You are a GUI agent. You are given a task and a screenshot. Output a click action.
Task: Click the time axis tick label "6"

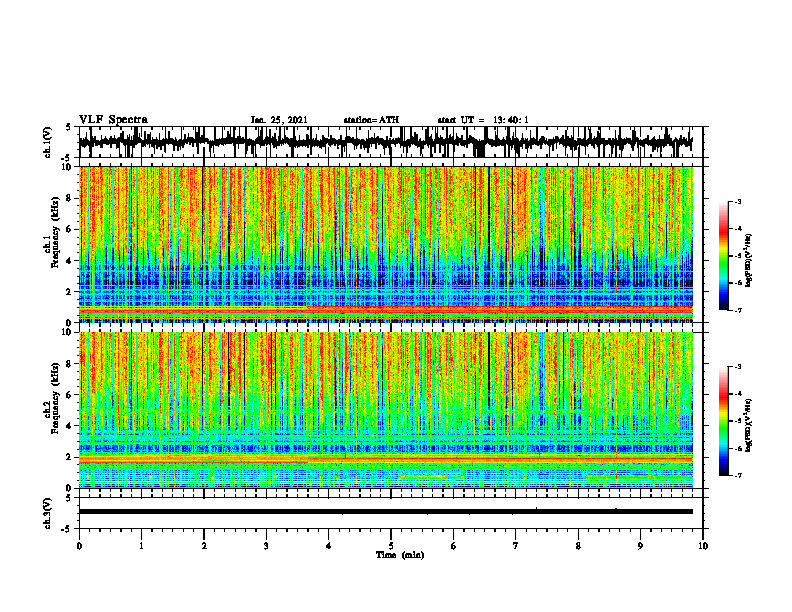[454, 546]
